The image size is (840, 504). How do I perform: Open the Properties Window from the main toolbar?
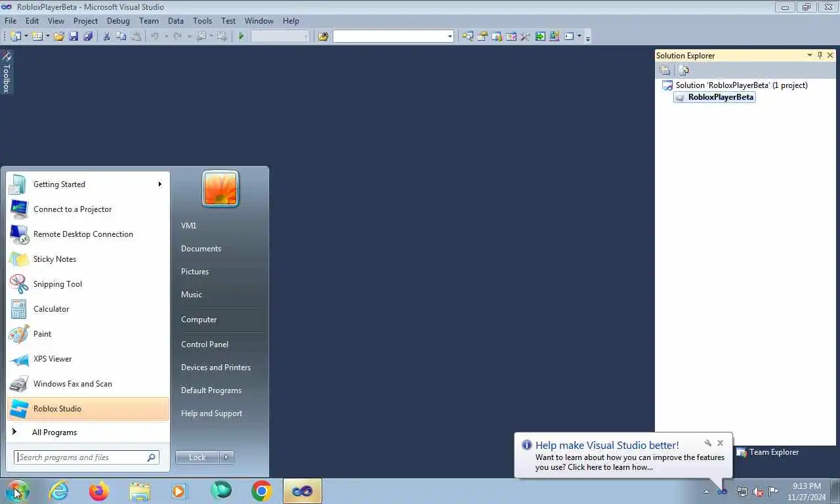click(482, 37)
